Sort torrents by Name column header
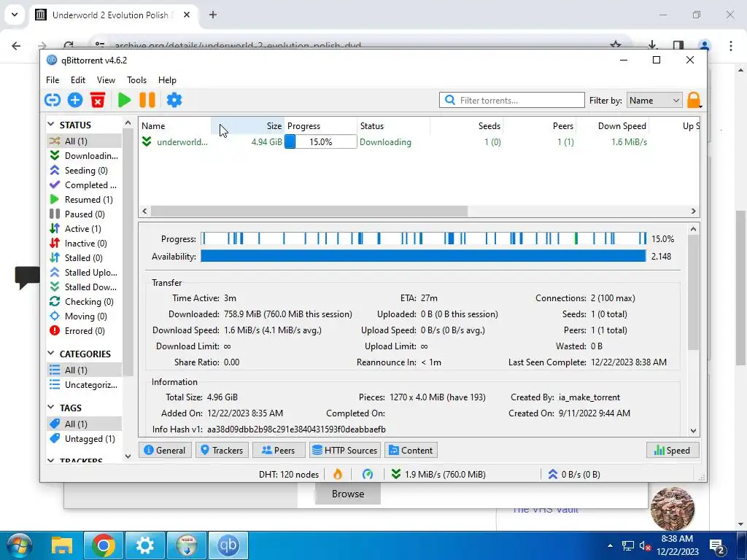 (175, 126)
